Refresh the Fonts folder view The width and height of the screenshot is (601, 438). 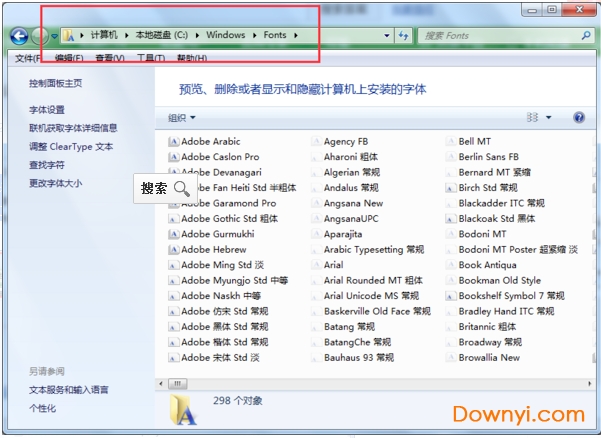pyautogui.click(x=403, y=36)
